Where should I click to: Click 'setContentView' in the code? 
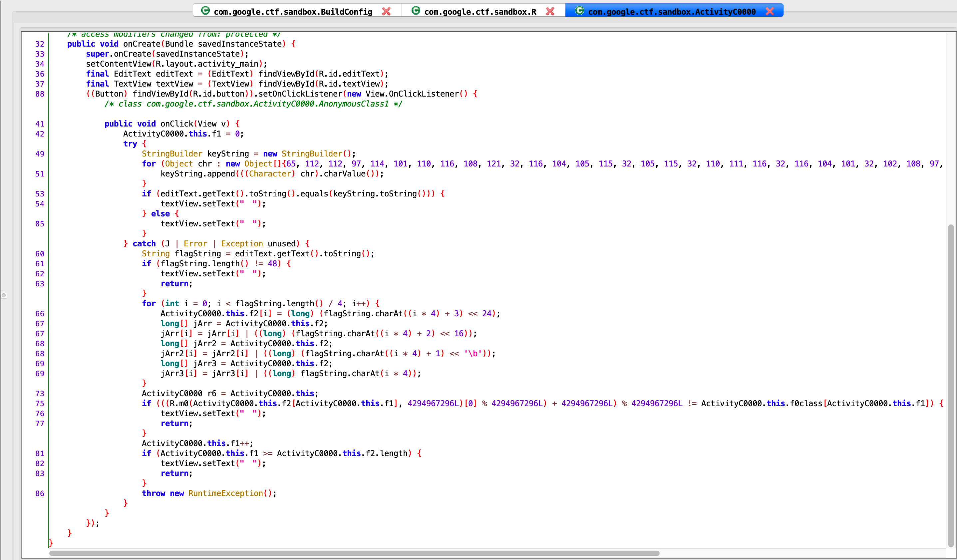[x=119, y=64]
